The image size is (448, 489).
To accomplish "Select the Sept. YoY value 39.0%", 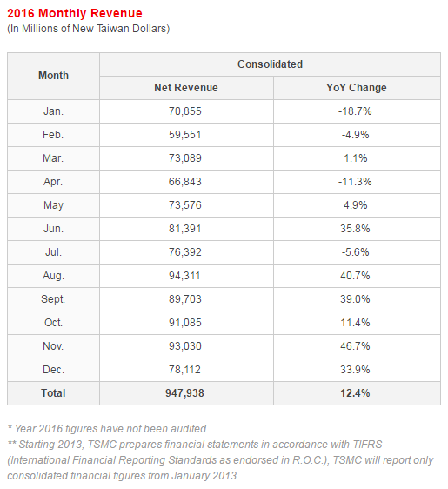I will 355,299.
